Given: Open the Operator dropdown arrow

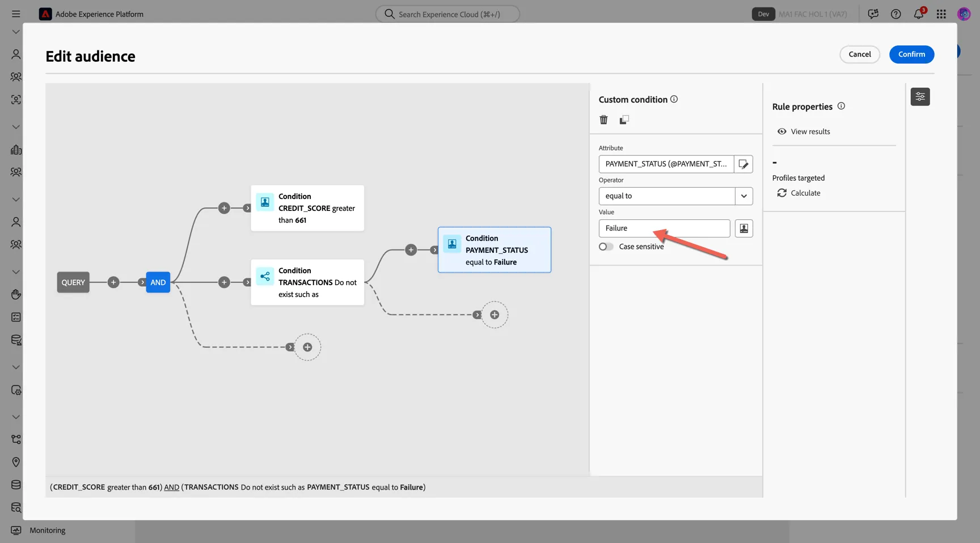Looking at the screenshot, I should pyautogui.click(x=744, y=196).
